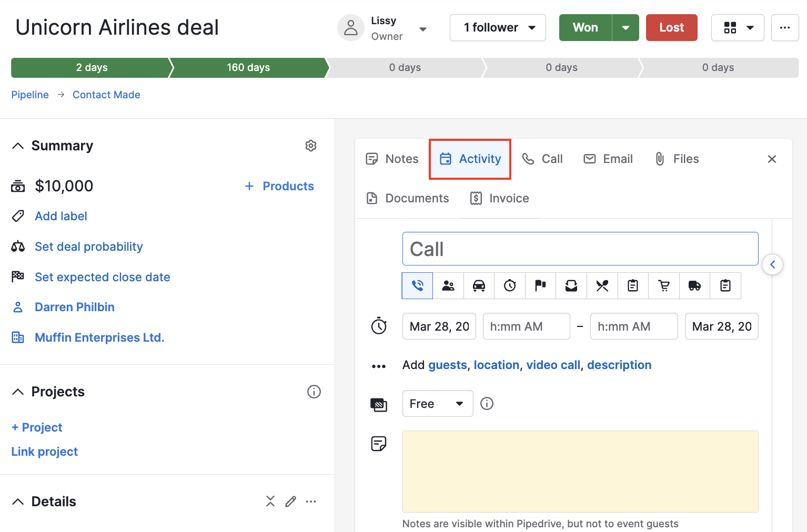The width and height of the screenshot is (807, 532).
Task: Pick the truck delivery activity icon
Action: pos(694,285)
